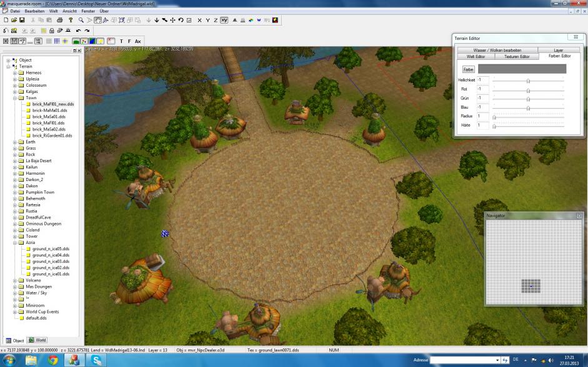
Task: Open the Ansicht menu
Action: pos(69,11)
